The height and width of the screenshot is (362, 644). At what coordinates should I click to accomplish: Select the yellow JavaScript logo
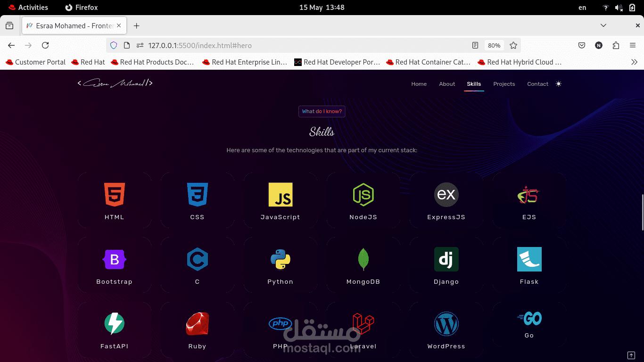click(281, 195)
